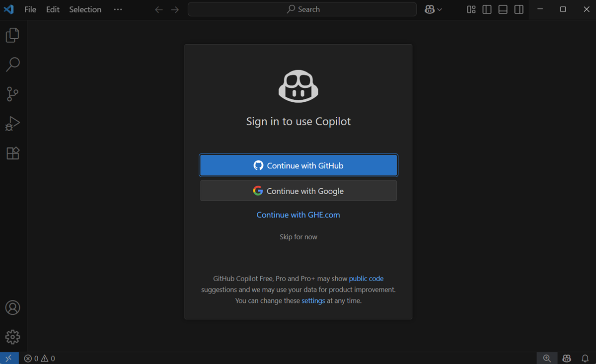Open the Source Control view
Viewport: 596px width, 364px height.
click(x=12, y=94)
